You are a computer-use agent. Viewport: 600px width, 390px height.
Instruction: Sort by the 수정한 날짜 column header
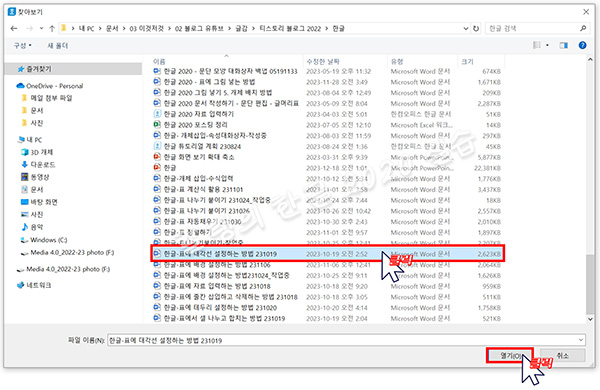(323, 61)
